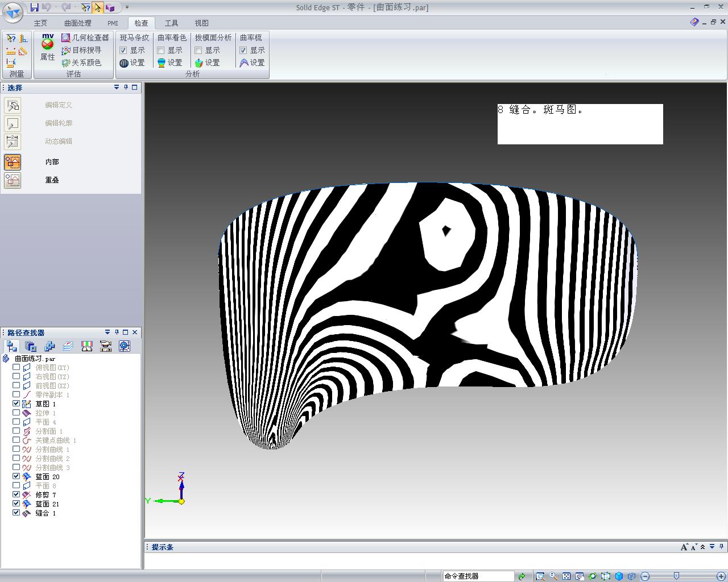Hide 草图 1 via its checkbox
The height and width of the screenshot is (582, 728).
[x=16, y=404]
